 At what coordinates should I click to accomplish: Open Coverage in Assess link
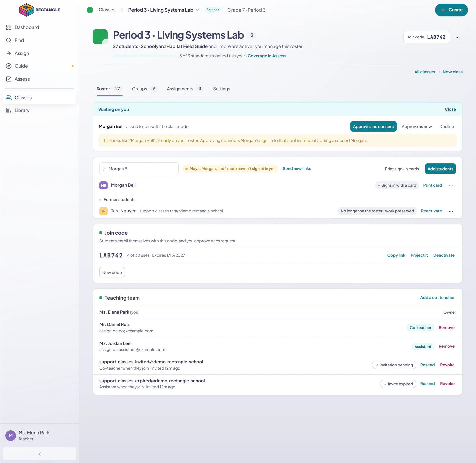267,56
